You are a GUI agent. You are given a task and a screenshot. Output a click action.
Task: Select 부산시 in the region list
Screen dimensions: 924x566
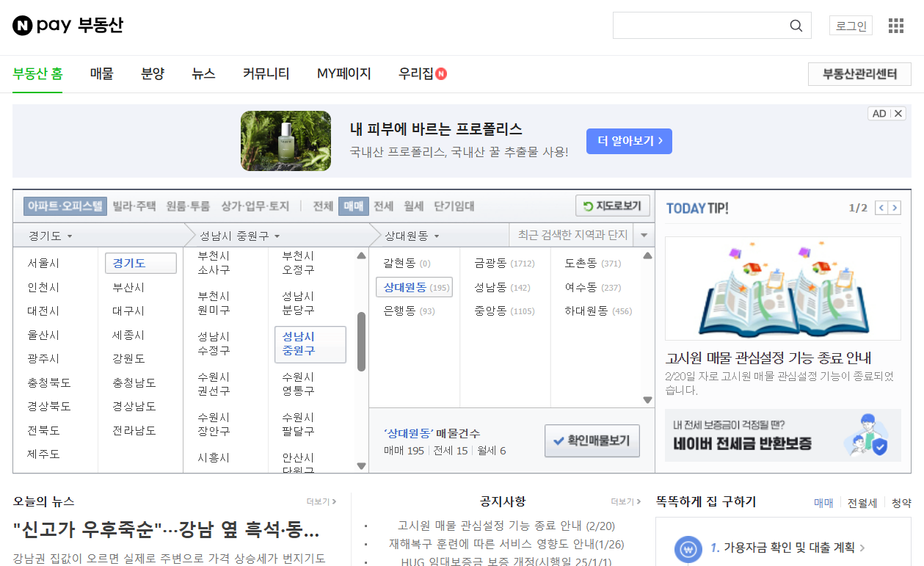pyautogui.click(x=128, y=287)
